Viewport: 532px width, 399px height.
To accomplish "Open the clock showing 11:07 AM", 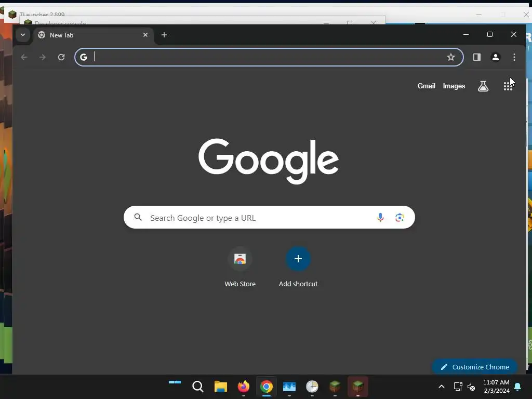I will [x=496, y=387].
